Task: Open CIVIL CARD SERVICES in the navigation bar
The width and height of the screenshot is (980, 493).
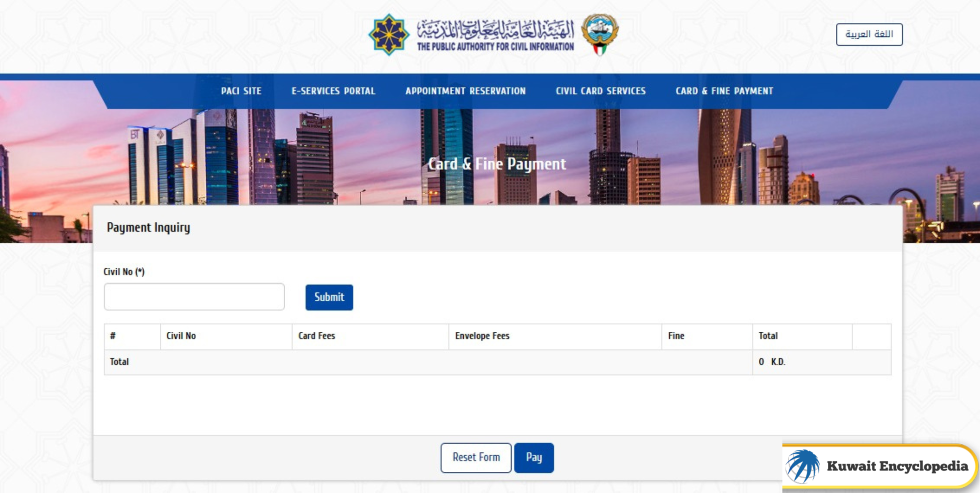Action: (600, 90)
